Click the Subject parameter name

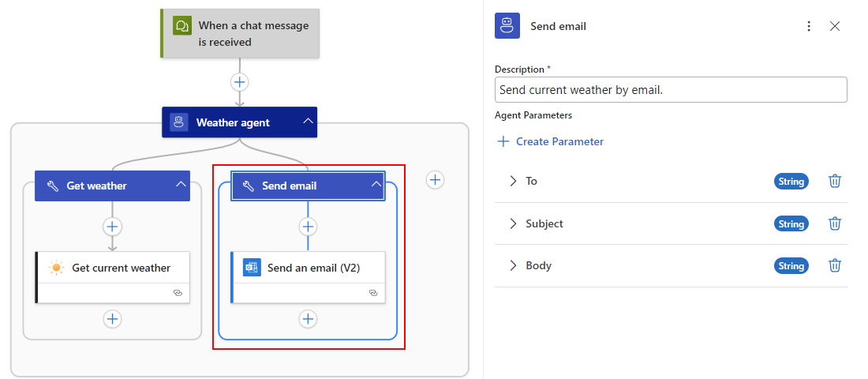544,224
